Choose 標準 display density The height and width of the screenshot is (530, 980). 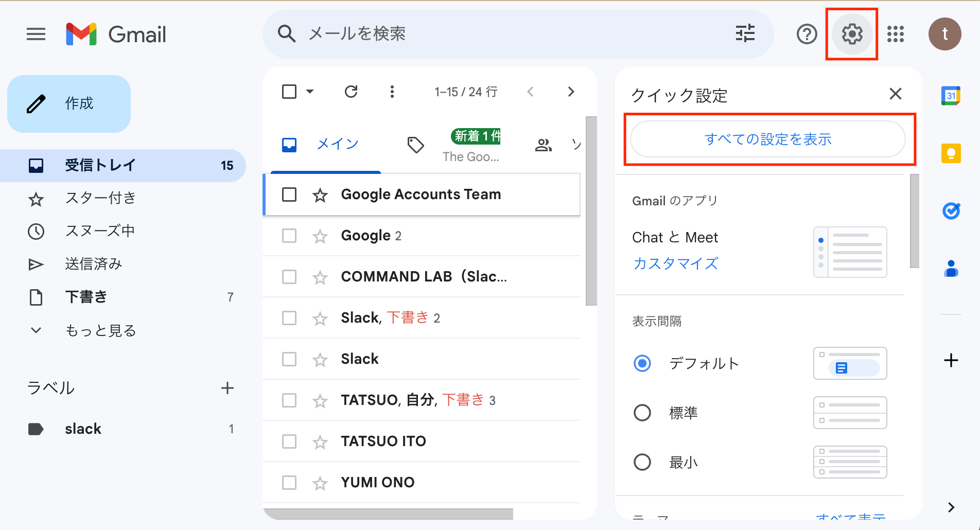642,413
